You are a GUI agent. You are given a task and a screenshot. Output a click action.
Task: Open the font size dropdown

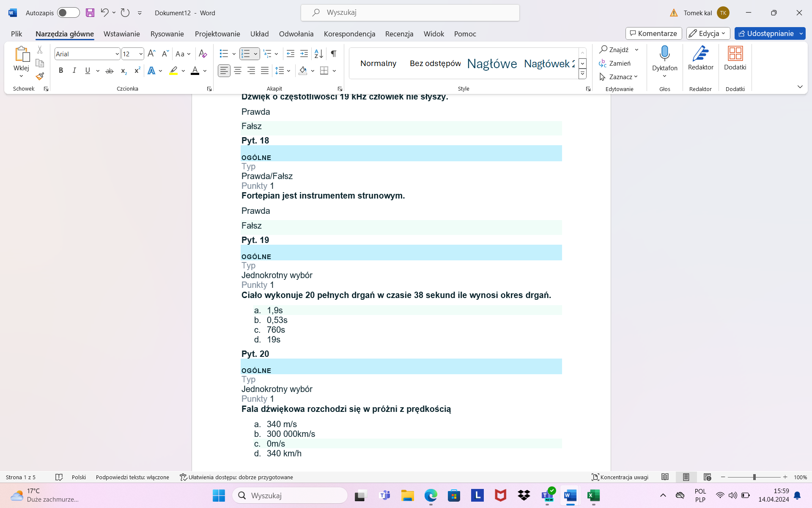click(141, 54)
